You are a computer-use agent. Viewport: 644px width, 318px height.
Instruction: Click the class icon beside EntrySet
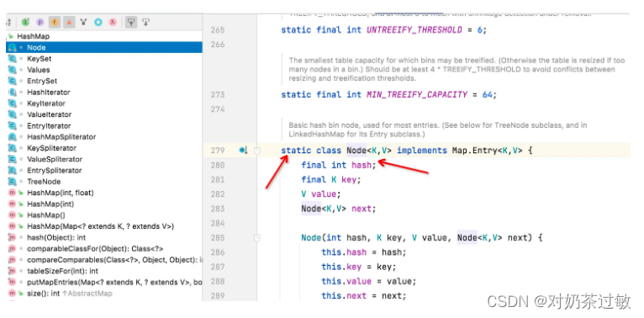[x=13, y=81]
